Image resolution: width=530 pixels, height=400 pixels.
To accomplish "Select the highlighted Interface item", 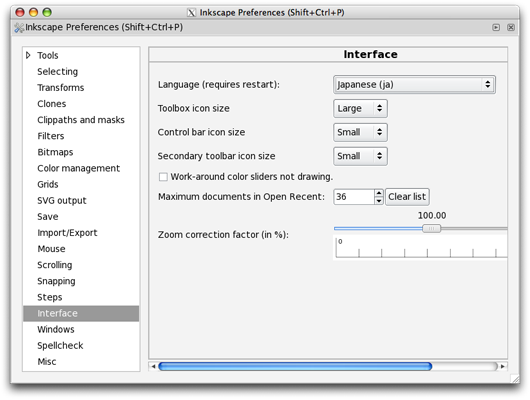I will 81,313.
